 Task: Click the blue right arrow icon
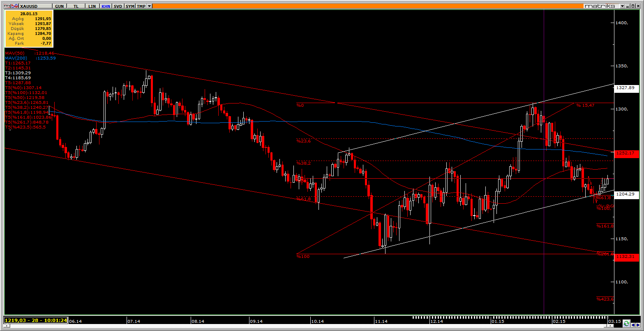point(638,325)
